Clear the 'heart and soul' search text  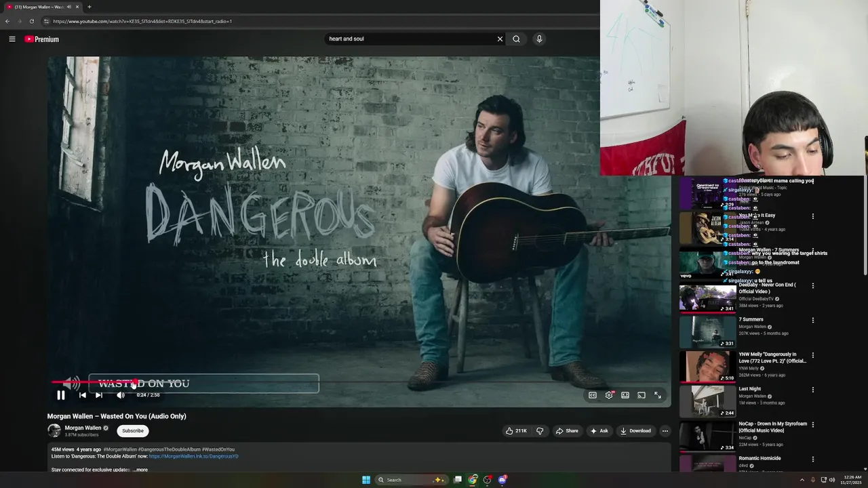pos(500,39)
